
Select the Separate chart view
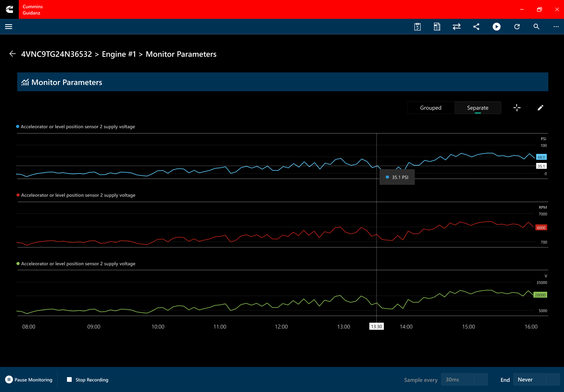pos(478,108)
